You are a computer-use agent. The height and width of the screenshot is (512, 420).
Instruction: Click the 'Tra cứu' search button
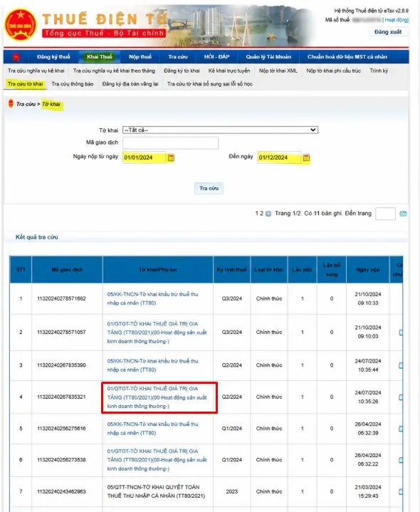click(209, 189)
